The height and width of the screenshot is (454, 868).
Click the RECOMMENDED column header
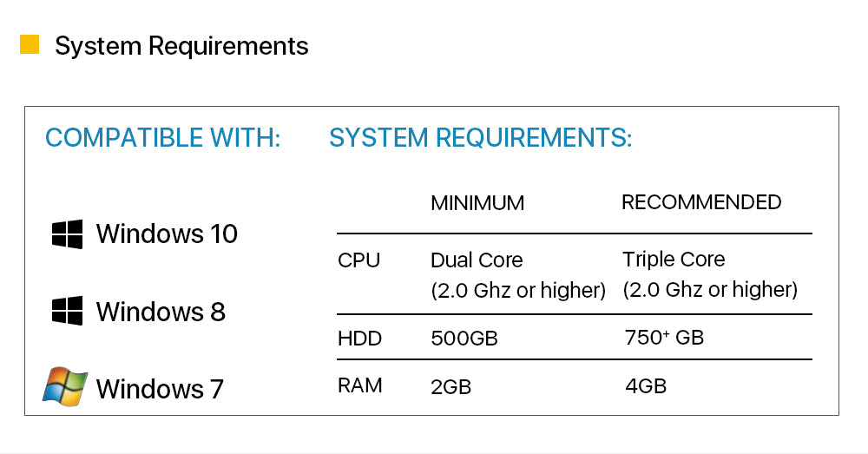tap(701, 202)
